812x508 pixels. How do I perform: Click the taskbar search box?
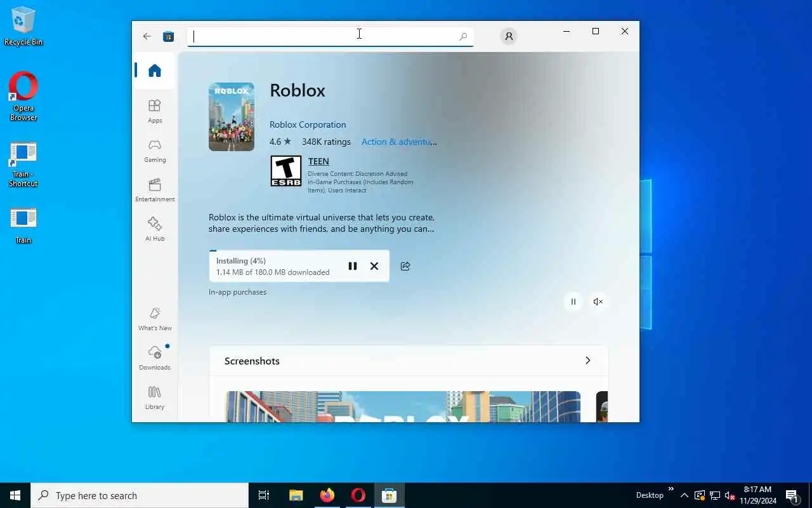(x=140, y=495)
